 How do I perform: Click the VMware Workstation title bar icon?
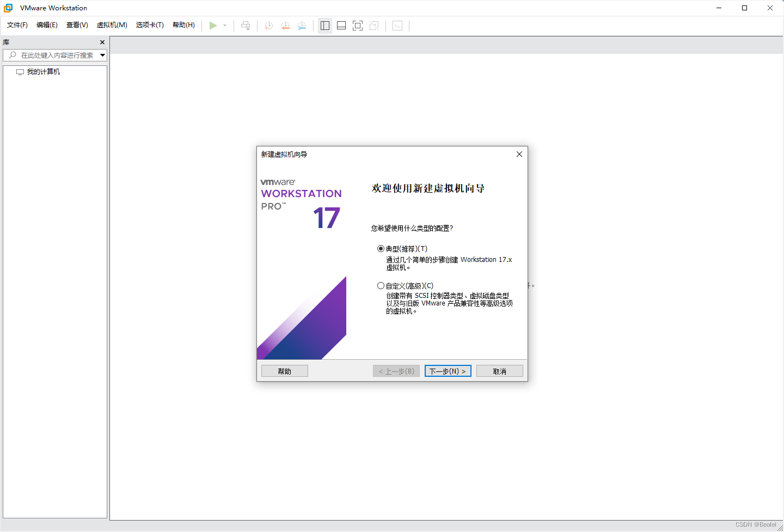pos(8,8)
